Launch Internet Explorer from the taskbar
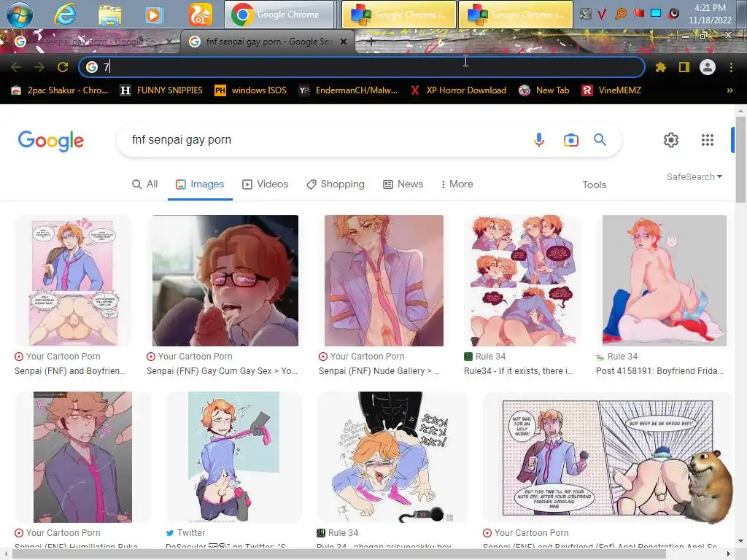The image size is (747, 560). tap(65, 14)
